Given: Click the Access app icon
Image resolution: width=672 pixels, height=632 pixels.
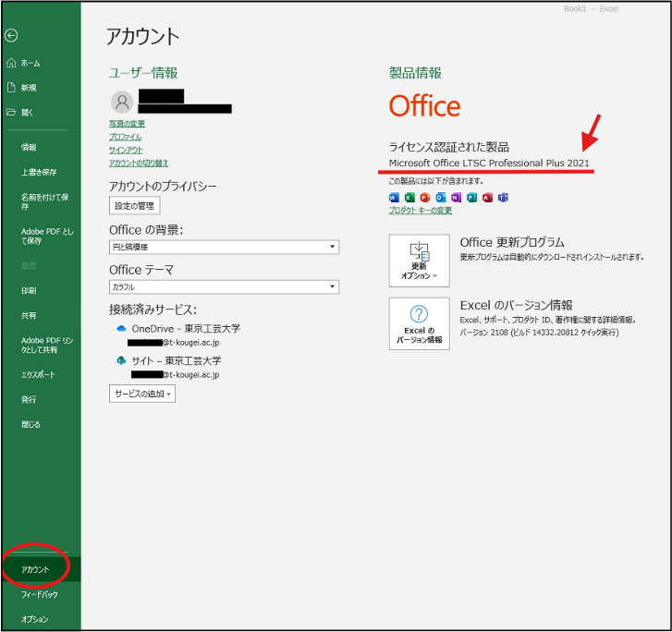Looking at the screenshot, I should tap(487, 198).
